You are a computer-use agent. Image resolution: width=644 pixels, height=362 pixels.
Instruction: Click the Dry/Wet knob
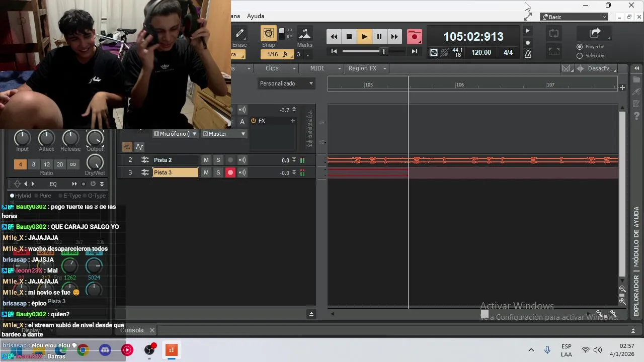(x=95, y=162)
